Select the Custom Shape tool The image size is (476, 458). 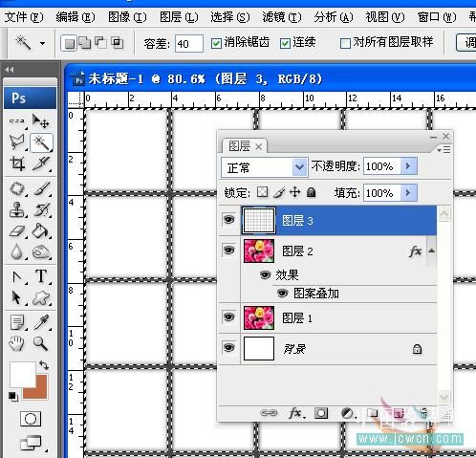pyautogui.click(x=41, y=298)
